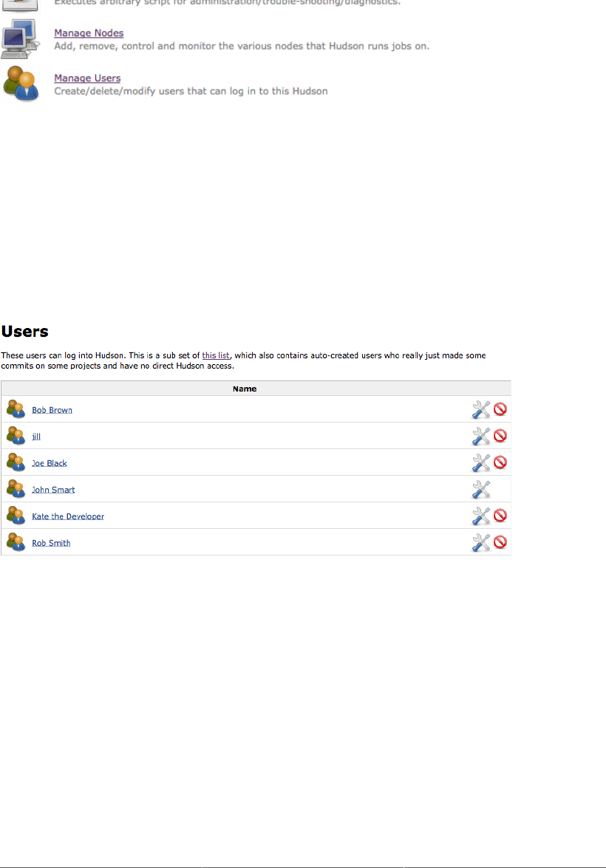Open configure icon for Rob Smith
The image size is (606, 868).
click(481, 542)
